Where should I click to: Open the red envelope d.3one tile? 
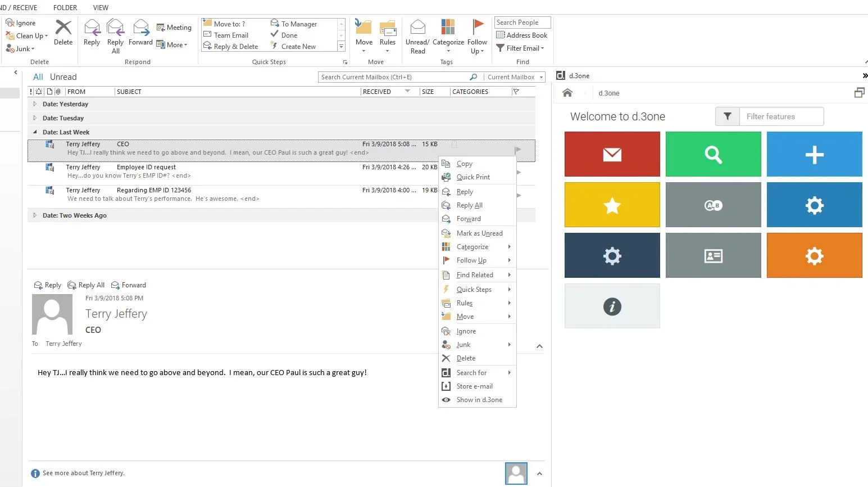pyautogui.click(x=612, y=154)
